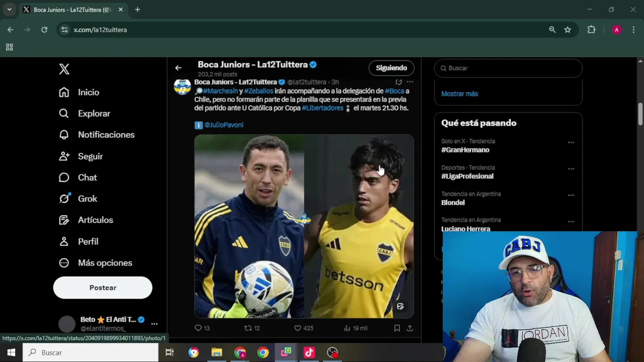Open Chrome profile avatar A

pyautogui.click(x=616, y=30)
